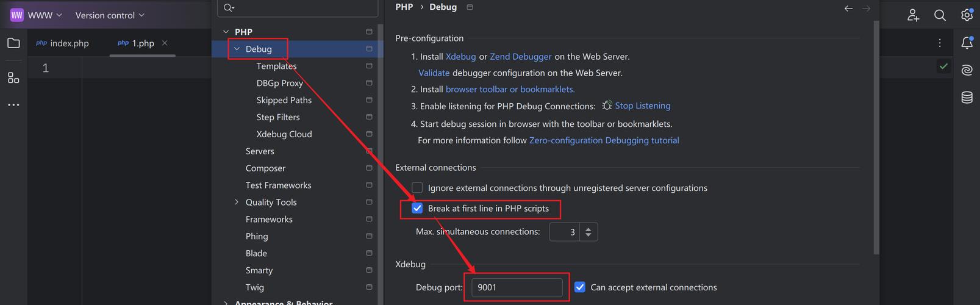The width and height of the screenshot is (980, 305).
Task: Click the editor tab options kebab icon
Action: tap(940, 43)
